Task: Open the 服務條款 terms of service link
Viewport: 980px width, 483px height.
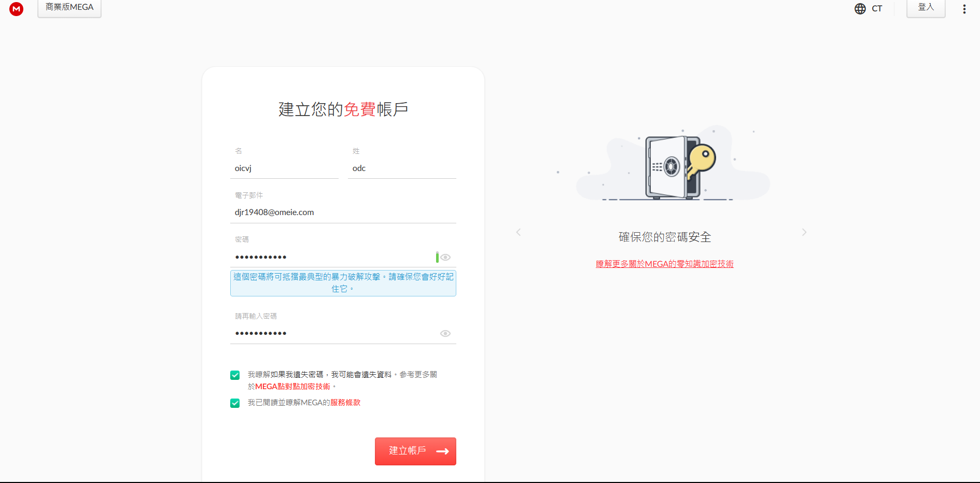Action: [x=345, y=403]
